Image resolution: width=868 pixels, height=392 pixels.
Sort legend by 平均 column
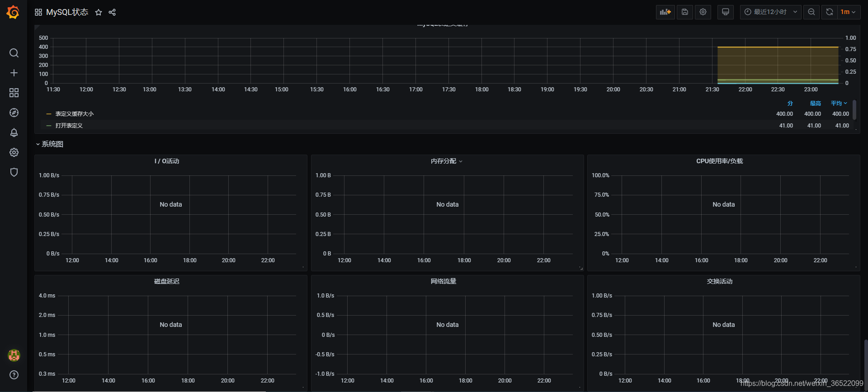click(x=839, y=104)
